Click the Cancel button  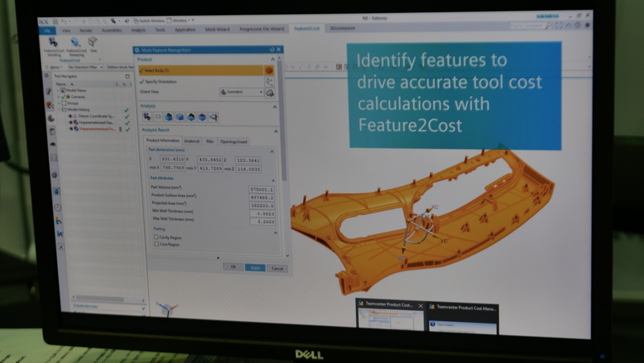[x=277, y=269]
